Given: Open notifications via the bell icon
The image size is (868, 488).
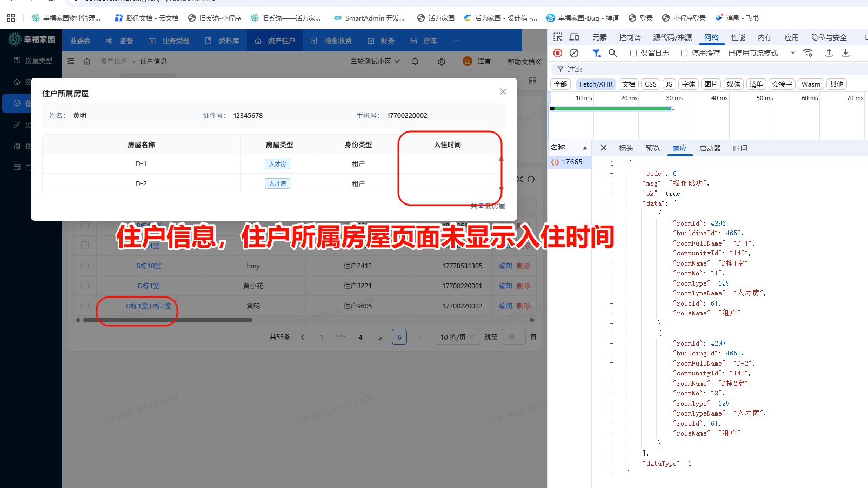Looking at the screenshot, I should coord(415,61).
